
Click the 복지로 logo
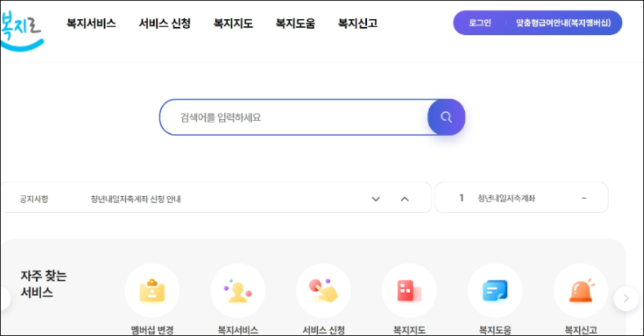21,31
